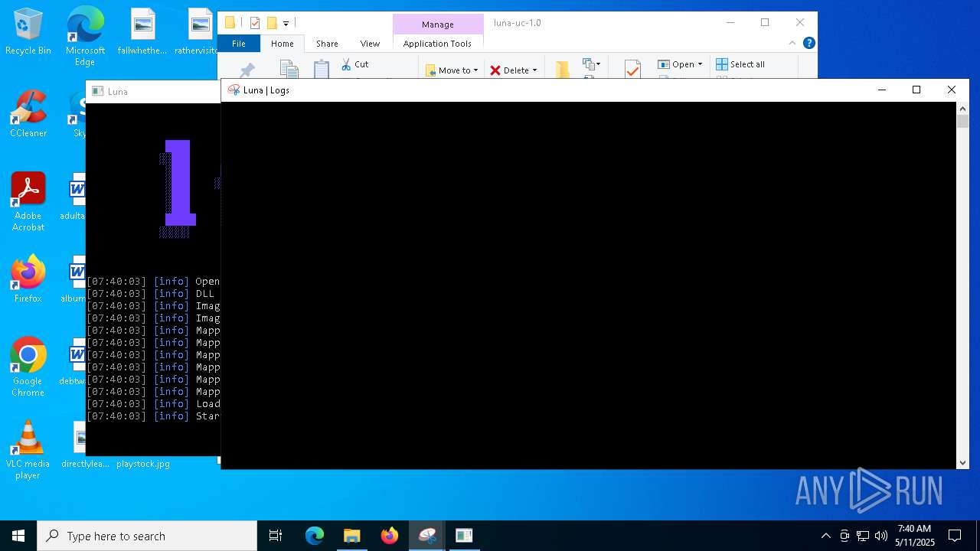Open Explorer Help question mark
The width and height of the screenshot is (980, 551).
[x=808, y=43]
